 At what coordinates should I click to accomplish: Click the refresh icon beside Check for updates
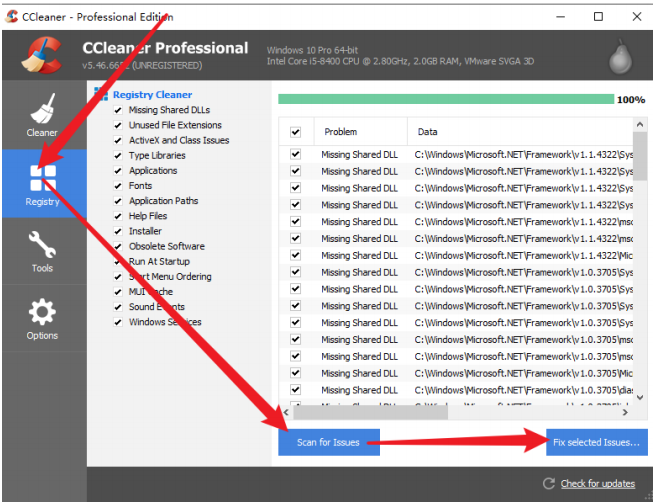[x=548, y=483]
